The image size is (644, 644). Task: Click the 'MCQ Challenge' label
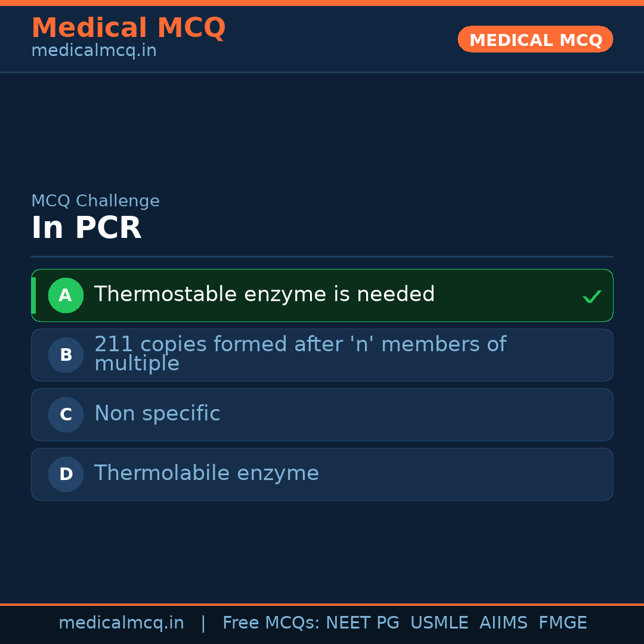(95, 201)
